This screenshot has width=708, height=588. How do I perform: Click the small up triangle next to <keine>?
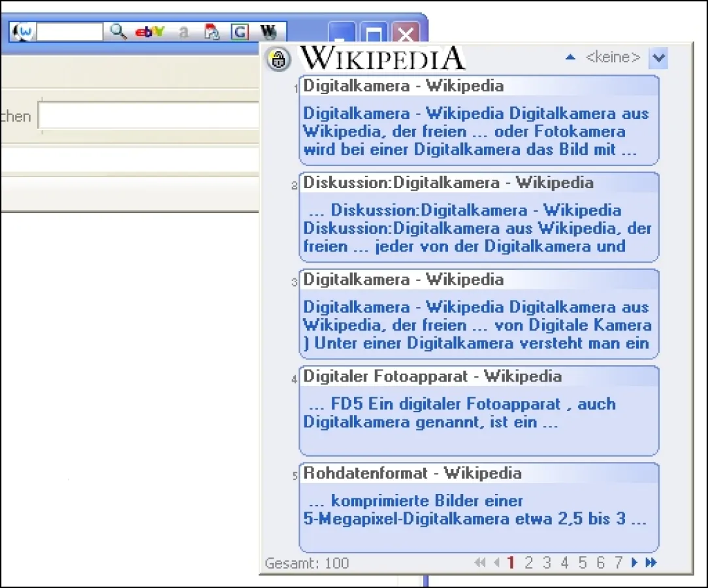coord(570,57)
